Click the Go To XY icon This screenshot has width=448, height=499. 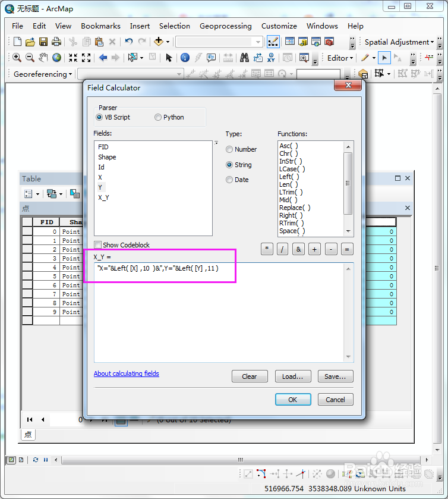tap(271, 58)
